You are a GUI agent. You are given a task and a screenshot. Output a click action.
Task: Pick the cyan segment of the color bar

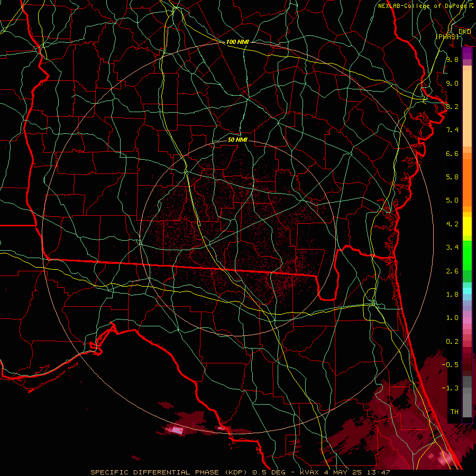click(x=467, y=291)
